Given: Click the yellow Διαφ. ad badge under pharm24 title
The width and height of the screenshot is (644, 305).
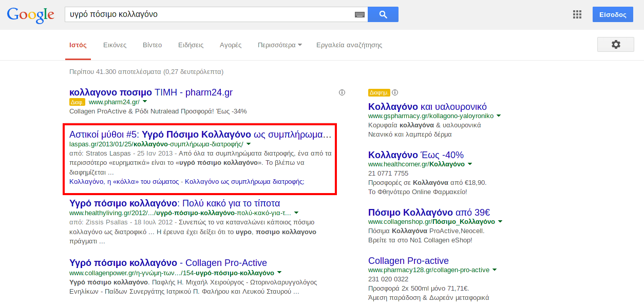Looking at the screenshot, I should coord(78,102).
